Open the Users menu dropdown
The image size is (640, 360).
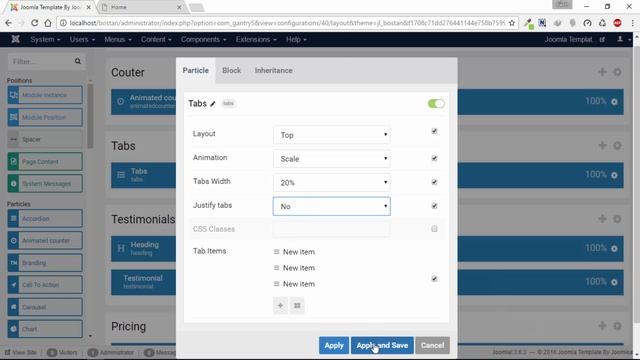click(82, 40)
